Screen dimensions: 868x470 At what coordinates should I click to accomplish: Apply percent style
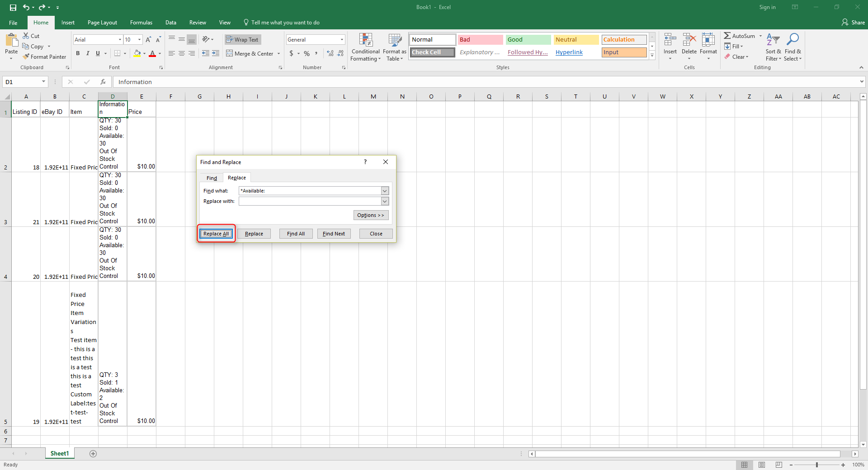pyautogui.click(x=307, y=53)
